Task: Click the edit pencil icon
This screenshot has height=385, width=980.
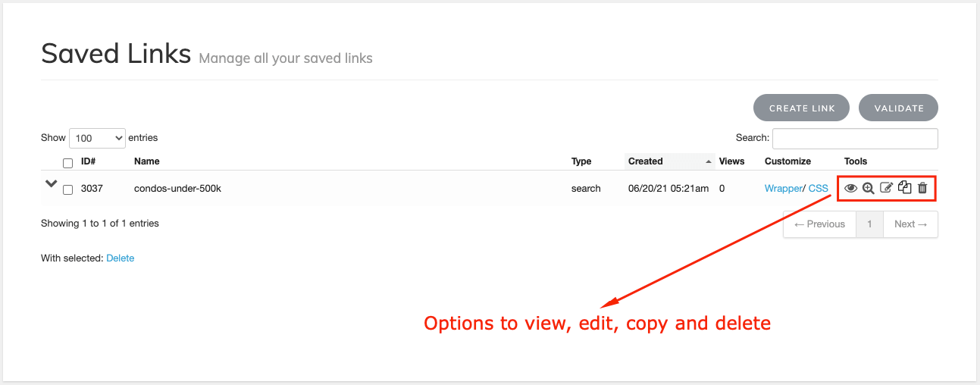Action: 886,188
